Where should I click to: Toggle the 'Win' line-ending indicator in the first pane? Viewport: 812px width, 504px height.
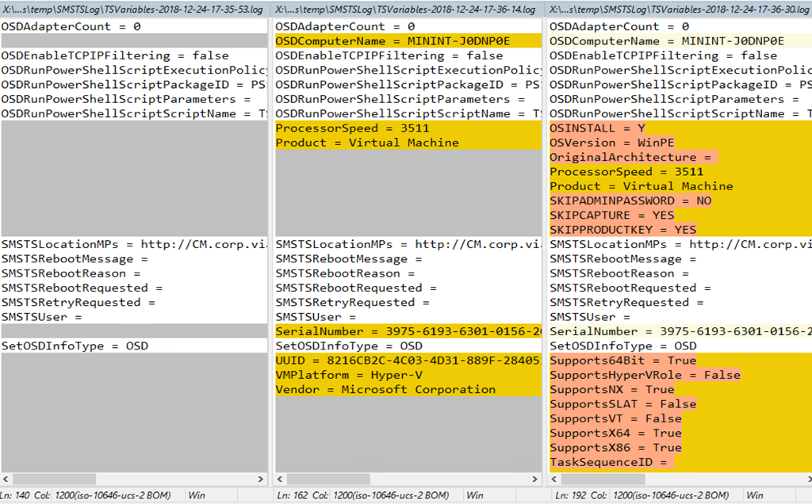[x=196, y=494]
